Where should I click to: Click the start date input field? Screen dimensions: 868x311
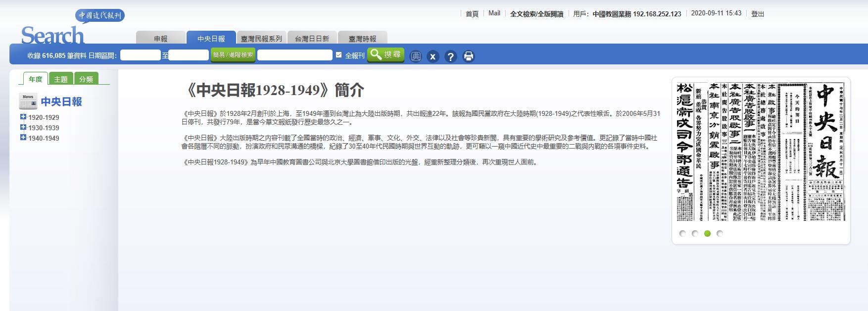[140, 55]
